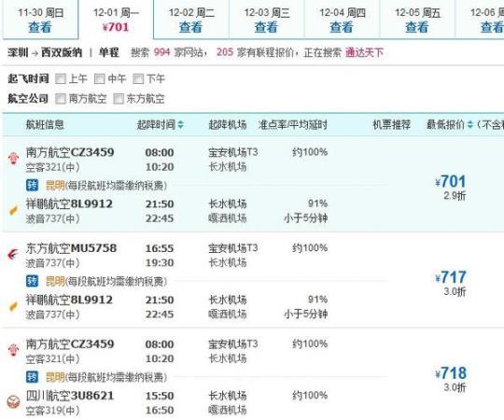The width and height of the screenshot is (504, 420).
Task: Click China Southern logo beside first CZ3459
Action: (13, 159)
